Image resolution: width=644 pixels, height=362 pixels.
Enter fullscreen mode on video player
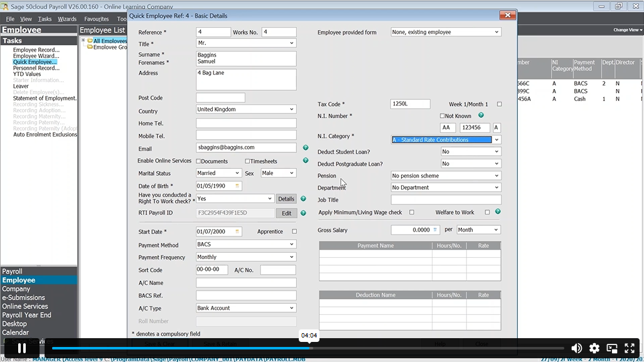tap(629, 348)
